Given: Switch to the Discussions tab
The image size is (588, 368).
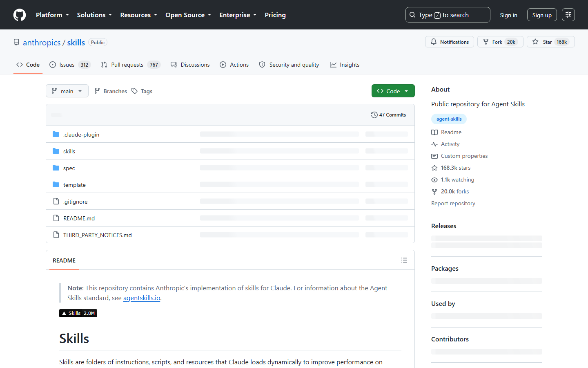Looking at the screenshot, I should (190, 65).
